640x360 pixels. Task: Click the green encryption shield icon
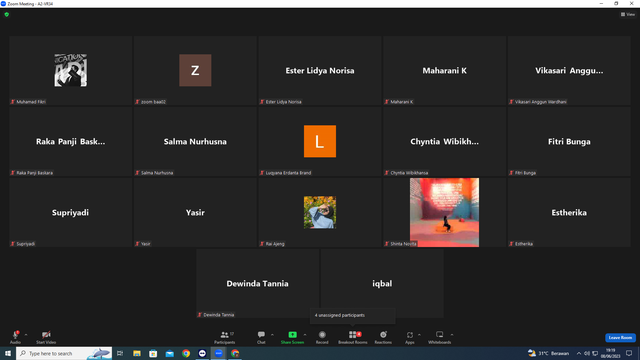(7, 14)
